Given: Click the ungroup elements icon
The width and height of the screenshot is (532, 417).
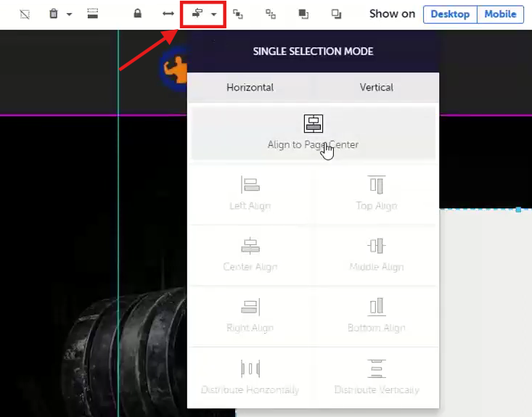Looking at the screenshot, I should tap(271, 14).
